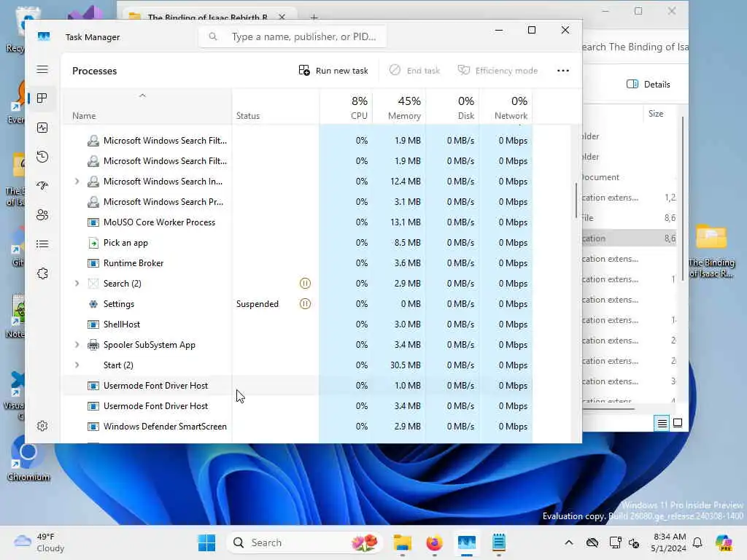Show hidden system tray icons
747x560 pixels.
569,542
